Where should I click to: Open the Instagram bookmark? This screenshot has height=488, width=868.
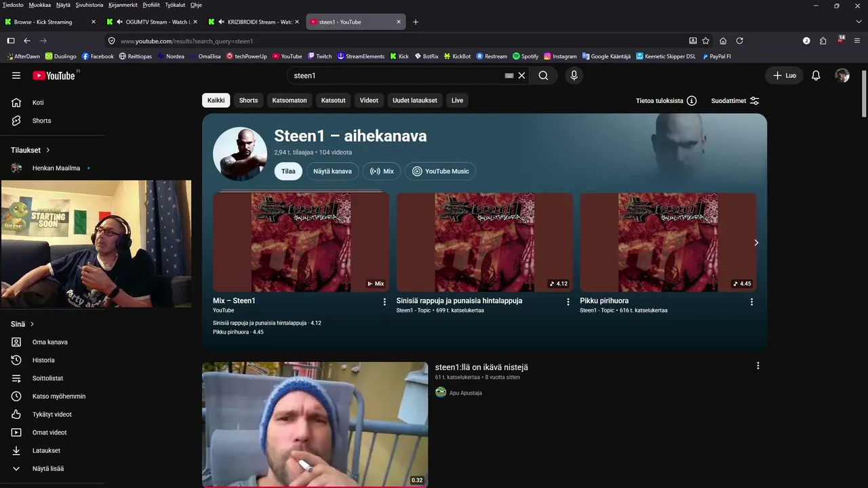[x=560, y=56]
